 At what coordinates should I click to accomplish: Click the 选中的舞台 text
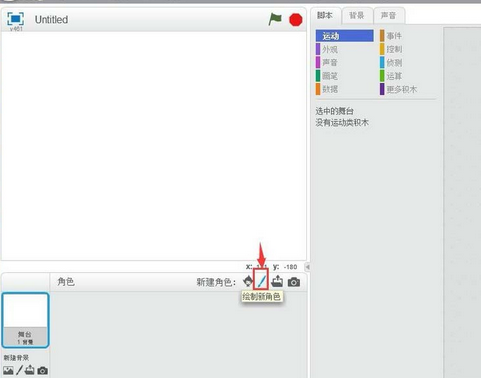point(334,111)
